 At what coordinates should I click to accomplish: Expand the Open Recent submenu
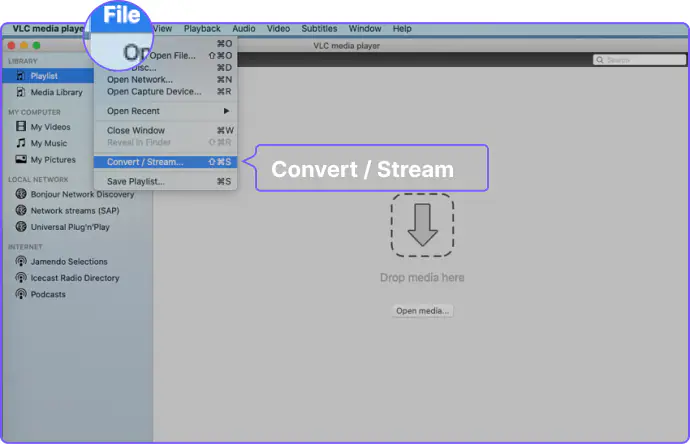tap(165, 111)
